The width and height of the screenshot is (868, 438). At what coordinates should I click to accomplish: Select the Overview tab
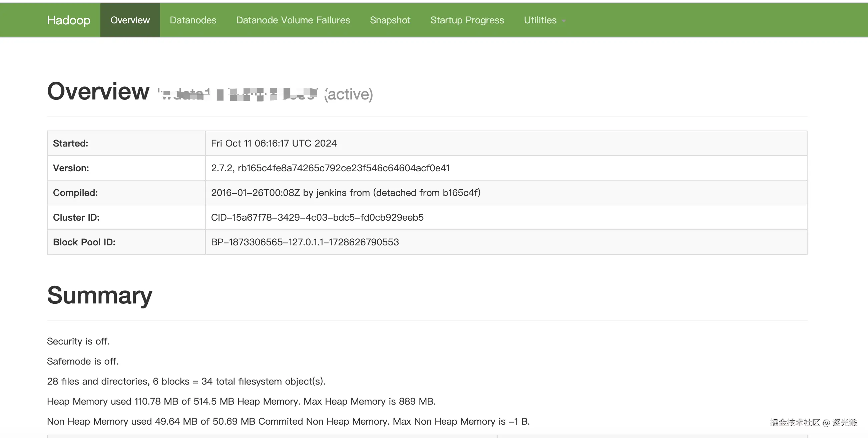click(130, 20)
